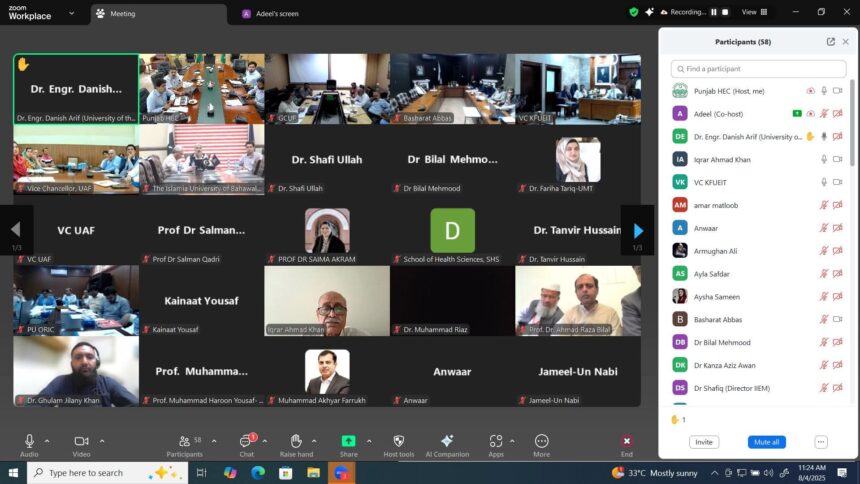
Task: Pop out the Participants panel
Action: tap(830, 42)
